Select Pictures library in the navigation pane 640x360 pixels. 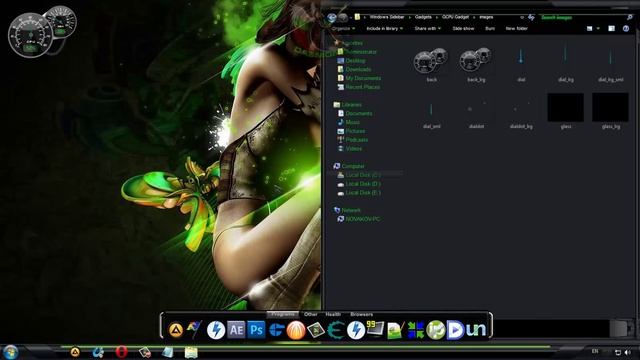point(351,131)
